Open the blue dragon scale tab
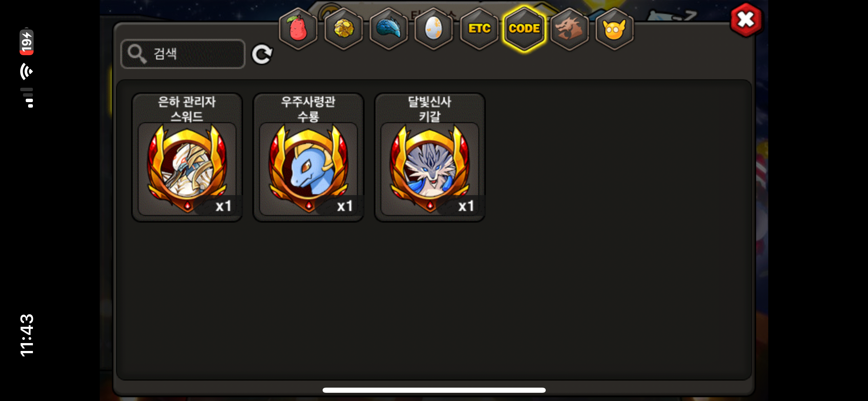The width and height of the screenshot is (868, 401). click(388, 28)
